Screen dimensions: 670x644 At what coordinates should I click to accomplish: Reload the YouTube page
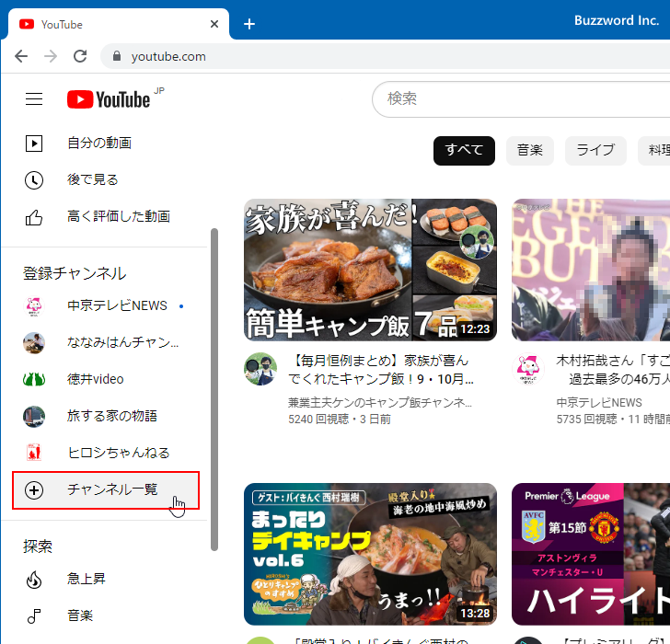(x=80, y=56)
